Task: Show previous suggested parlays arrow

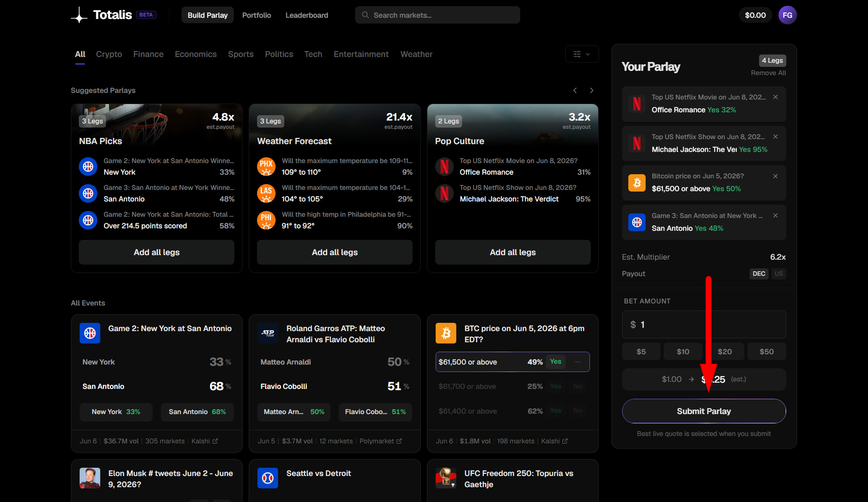Action: [x=575, y=90]
